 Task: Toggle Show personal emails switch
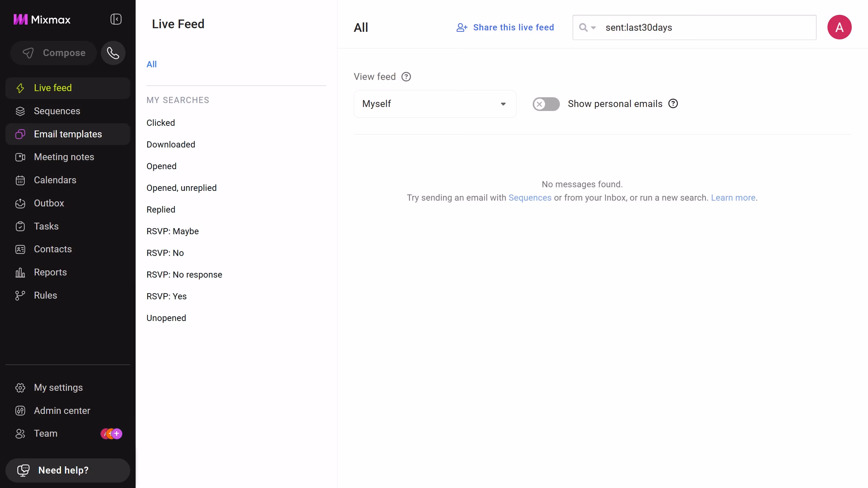546,104
